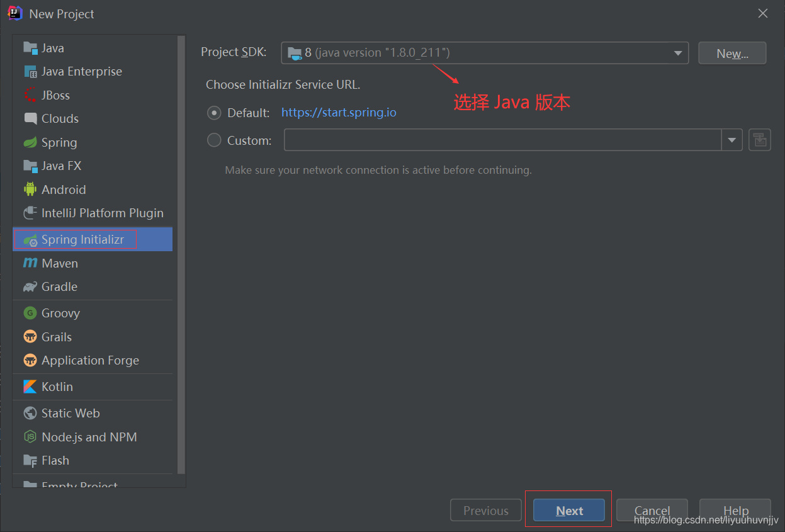
Task: Click the custom URL history icon button
Action: (x=760, y=140)
